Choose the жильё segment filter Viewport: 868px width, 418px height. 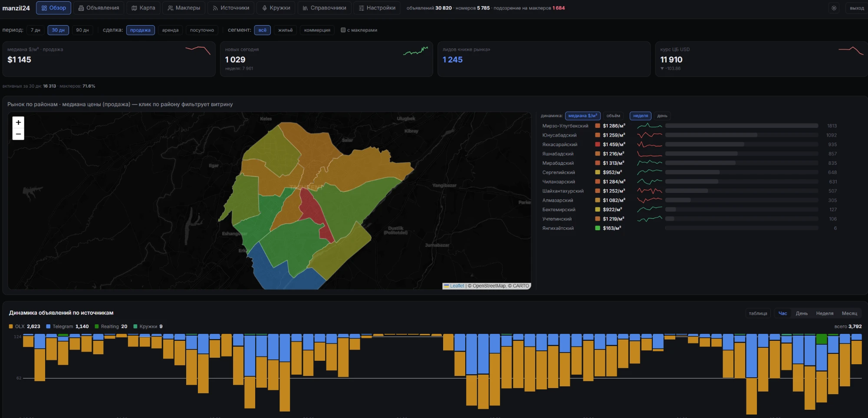click(285, 30)
